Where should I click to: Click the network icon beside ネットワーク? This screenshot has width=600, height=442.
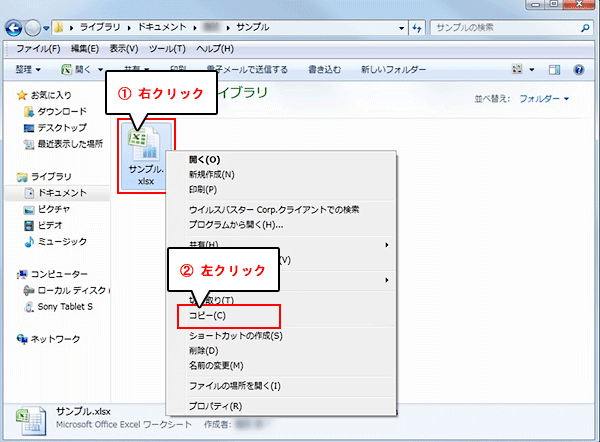pyautogui.click(x=22, y=339)
